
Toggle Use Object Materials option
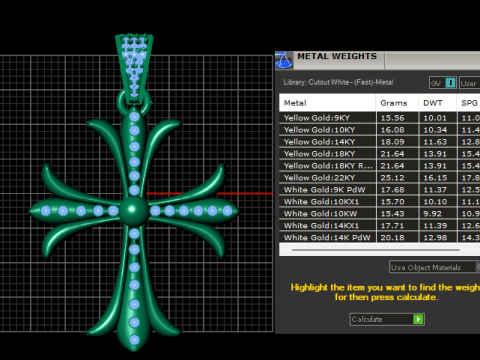tap(434, 267)
